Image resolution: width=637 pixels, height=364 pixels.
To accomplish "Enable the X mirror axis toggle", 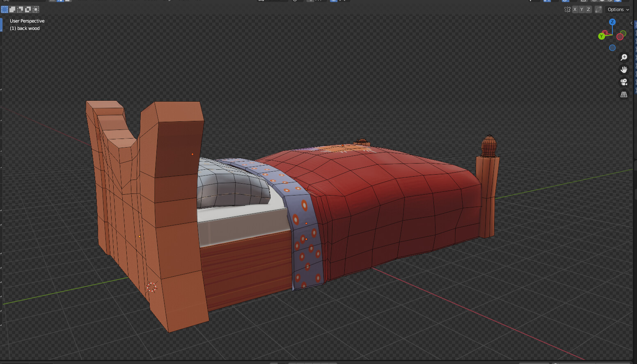I will pos(575,9).
